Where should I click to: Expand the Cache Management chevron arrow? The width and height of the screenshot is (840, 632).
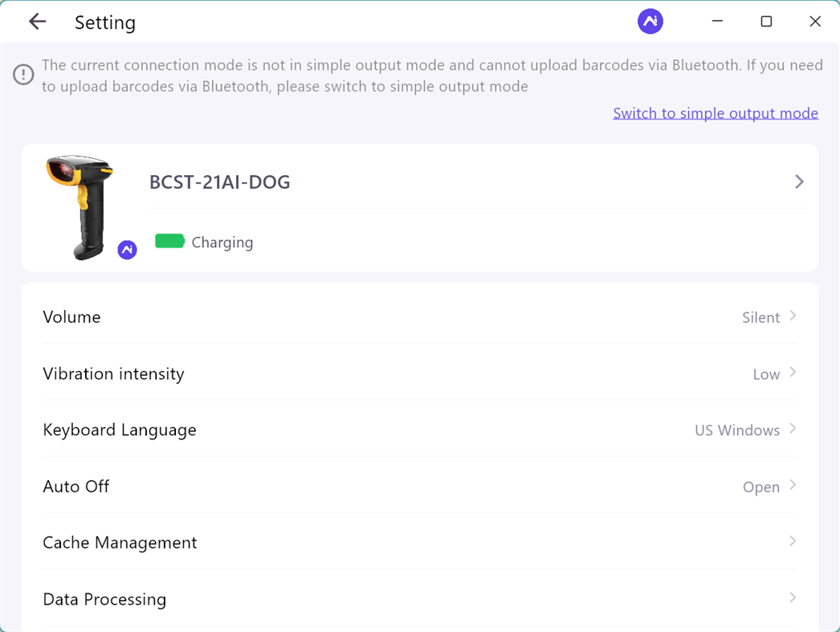(793, 541)
